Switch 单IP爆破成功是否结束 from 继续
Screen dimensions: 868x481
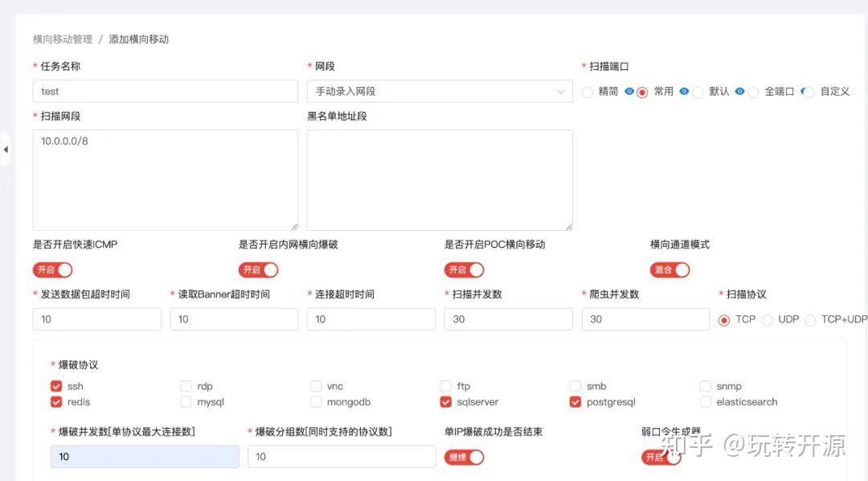tap(464, 456)
